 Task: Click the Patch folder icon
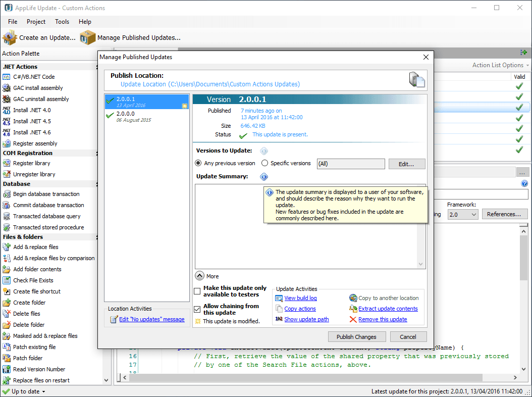pyautogui.click(x=7, y=358)
